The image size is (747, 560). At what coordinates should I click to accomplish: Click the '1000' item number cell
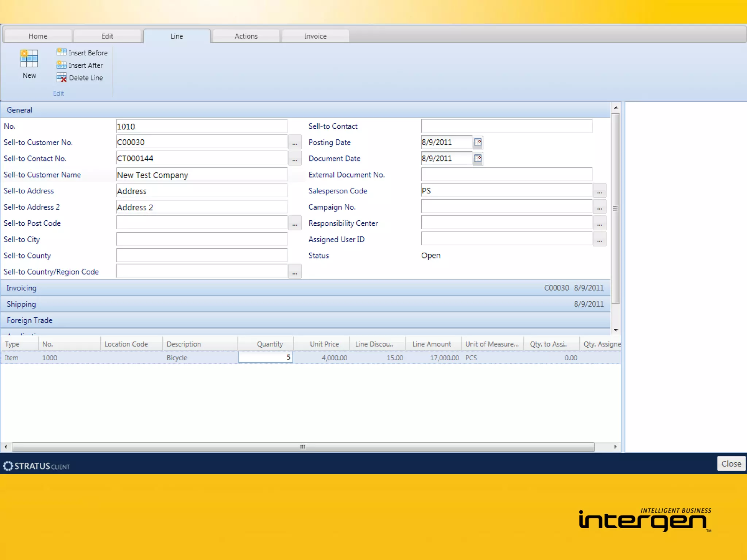[69, 358]
